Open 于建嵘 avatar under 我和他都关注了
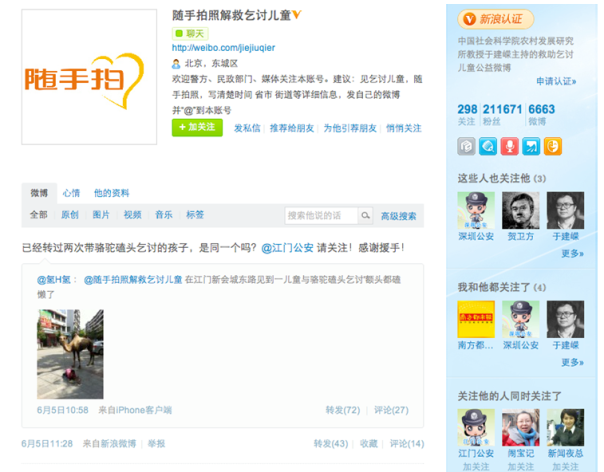This screenshot has height=472, width=604. click(x=565, y=319)
